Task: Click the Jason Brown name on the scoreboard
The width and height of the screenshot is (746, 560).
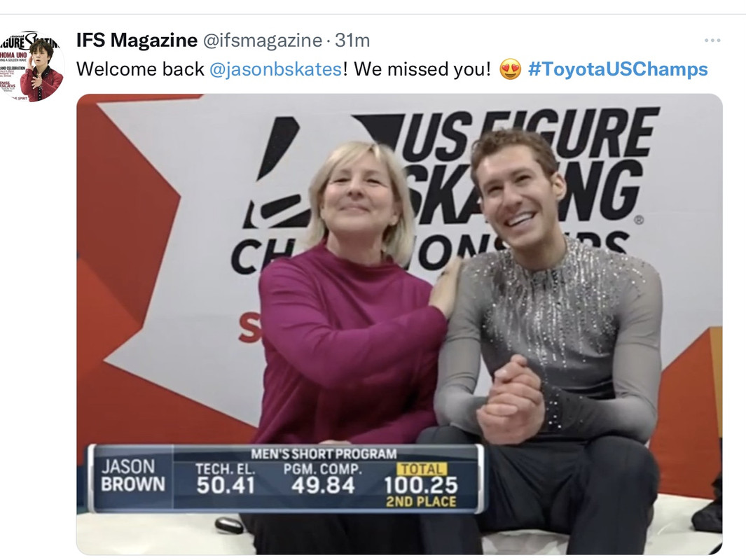Action: coord(132,475)
